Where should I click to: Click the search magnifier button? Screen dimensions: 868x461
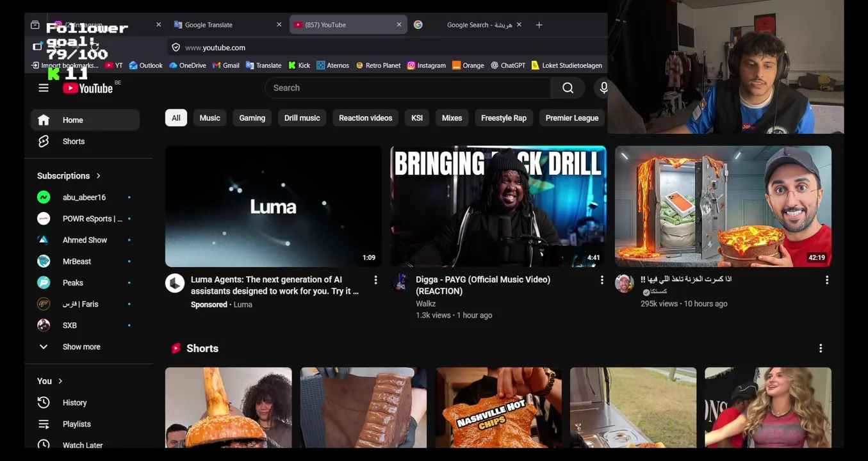[x=568, y=88]
